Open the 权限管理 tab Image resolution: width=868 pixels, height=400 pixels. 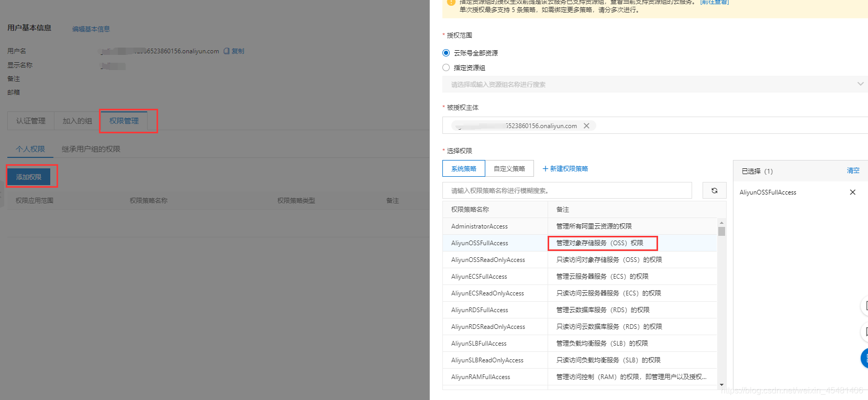pyautogui.click(x=124, y=121)
